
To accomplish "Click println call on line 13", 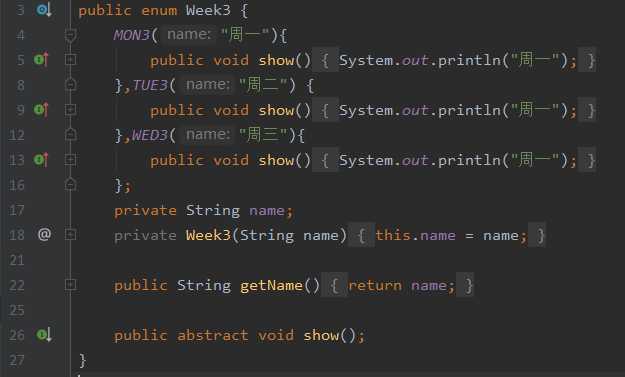I will [x=469, y=161].
